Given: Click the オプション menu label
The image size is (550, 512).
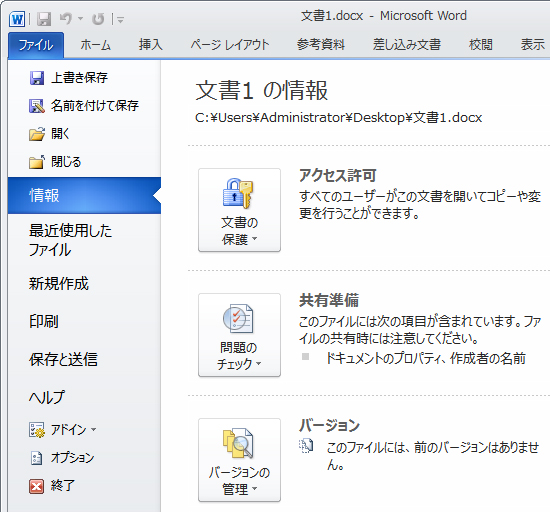Looking at the screenshot, I should click(x=73, y=458).
